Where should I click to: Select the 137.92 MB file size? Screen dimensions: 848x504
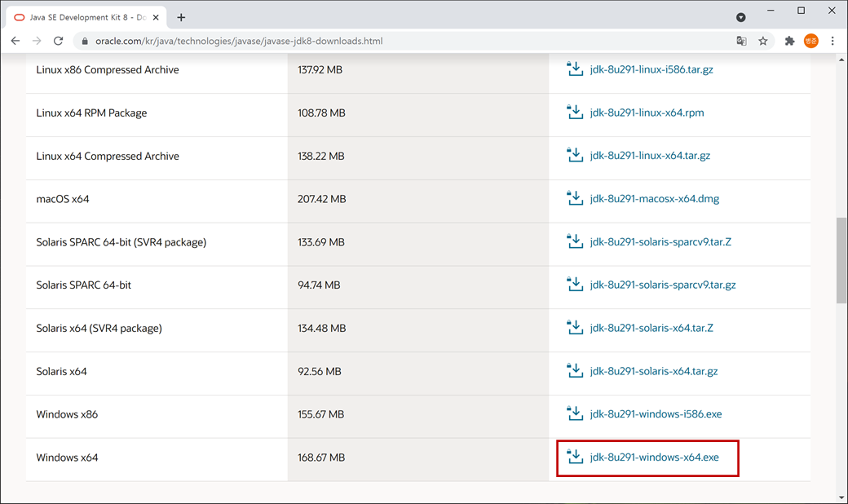point(320,70)
